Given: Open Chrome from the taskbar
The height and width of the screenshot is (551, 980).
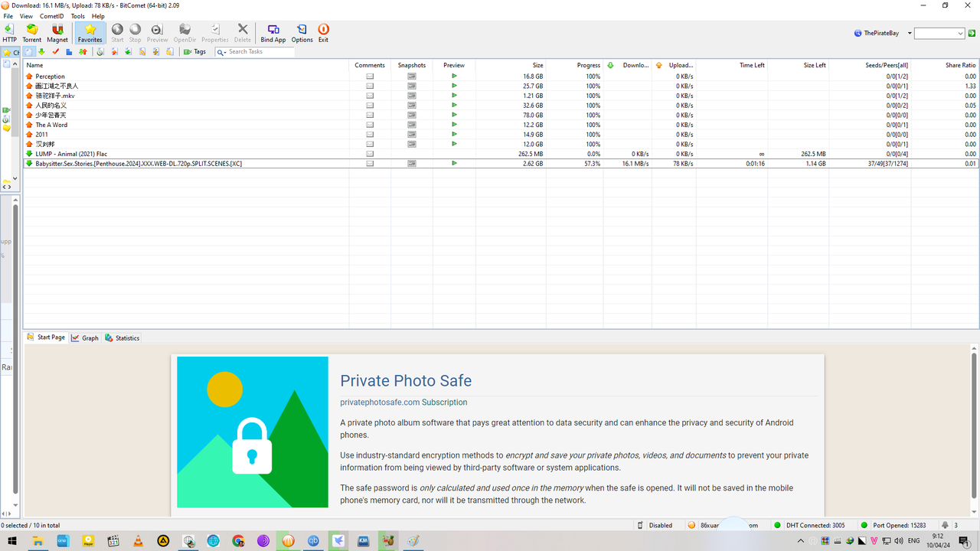Looking at the screenshot, I should (238, 541).
